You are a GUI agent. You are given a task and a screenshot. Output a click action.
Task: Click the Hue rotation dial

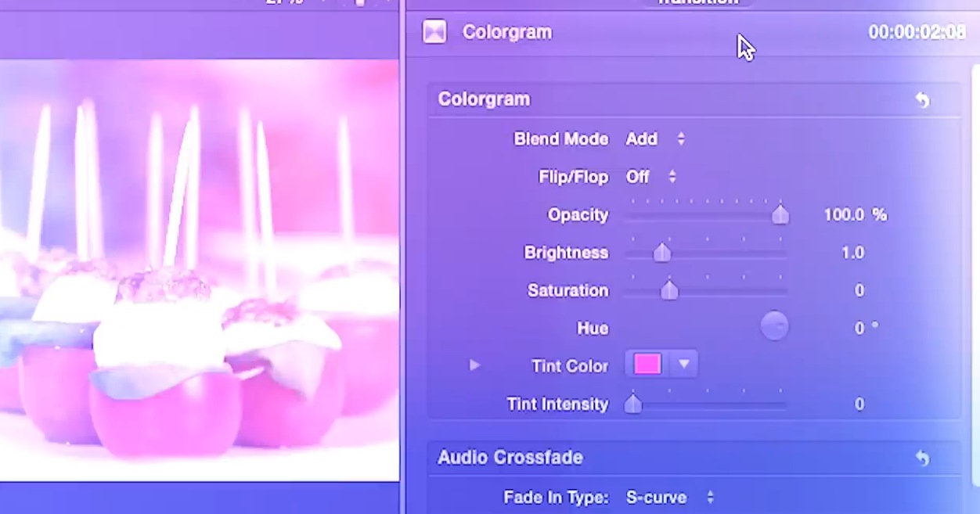pos(774,326)
